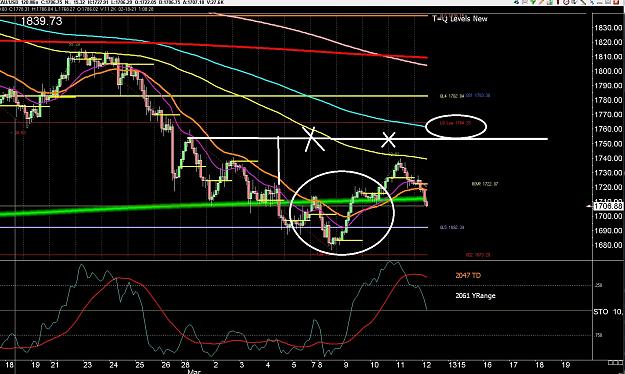Click the 1800.00 price axis label

click(x=608, y=71)
